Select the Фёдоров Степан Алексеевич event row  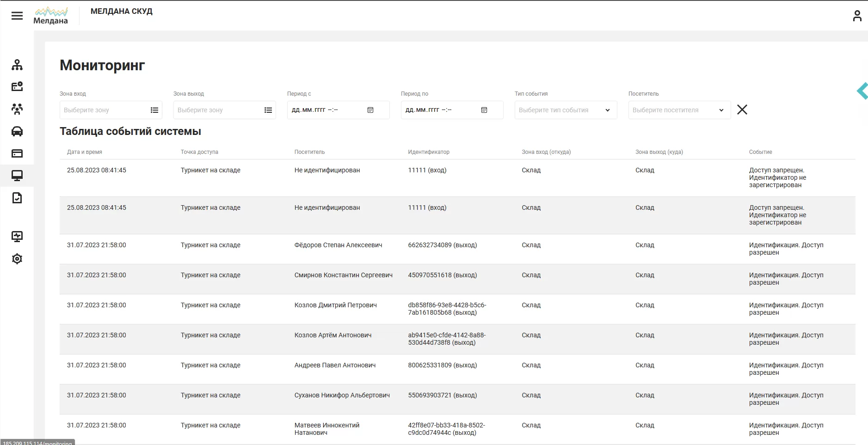tap(457, 249)
